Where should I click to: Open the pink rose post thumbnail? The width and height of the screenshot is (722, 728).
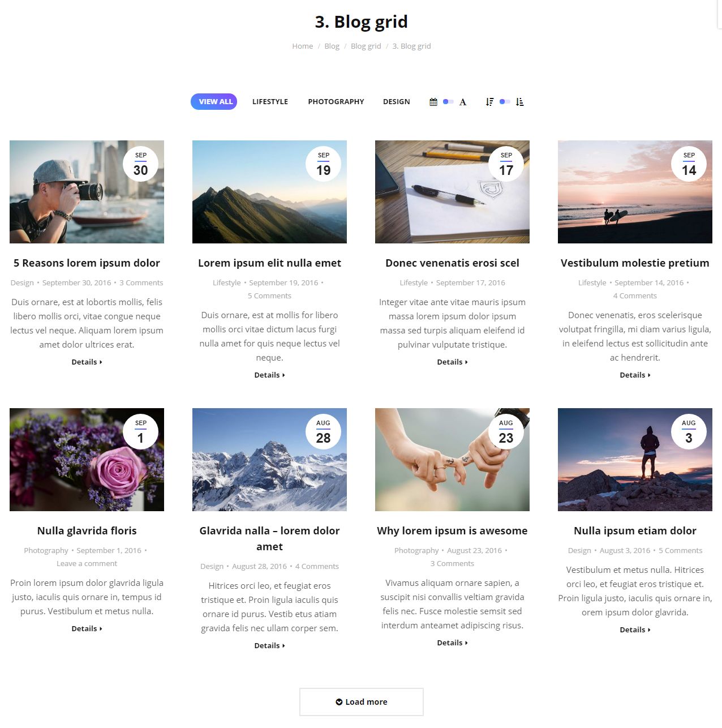[87, 460]
